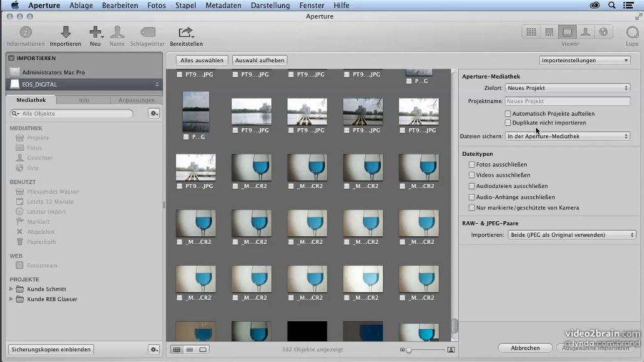644x362 pixels.
Task: Open search filter magnifier dropdown
Action: click(15, 114)
